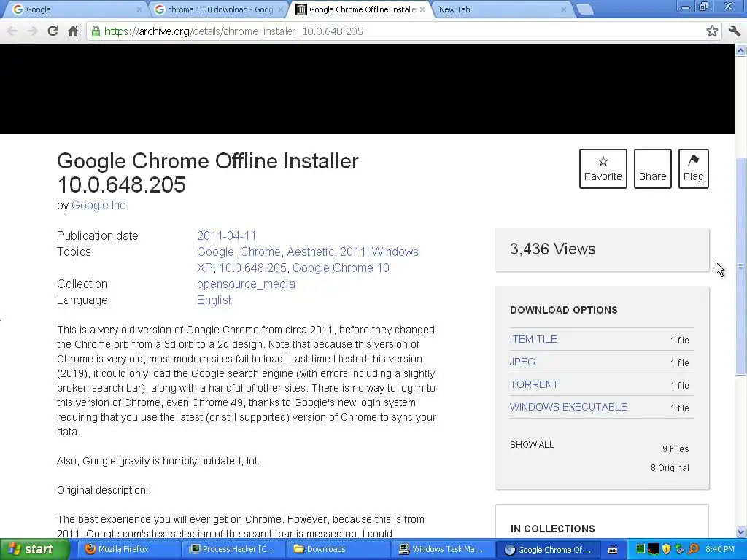Image resolution: width=747 pixels, height=560 pixels.
Task: Open the Google Chrome 10 topic link
Action: [341, 268]
